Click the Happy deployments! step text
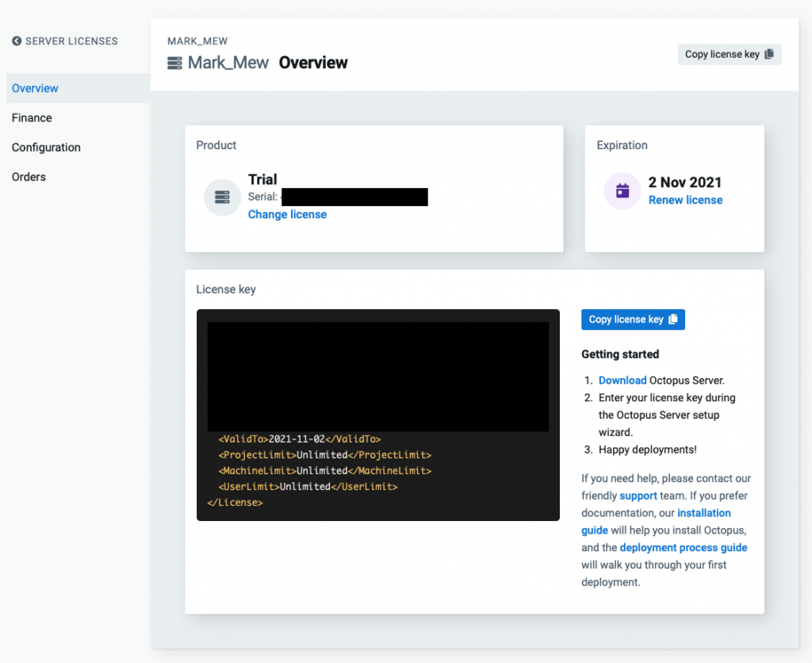 [x=647, y=450]
